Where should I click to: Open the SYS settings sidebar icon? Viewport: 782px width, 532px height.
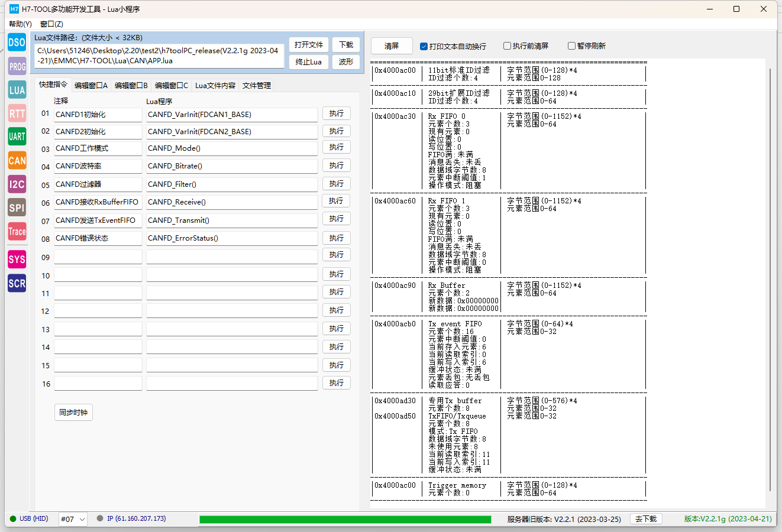[17, 259]
